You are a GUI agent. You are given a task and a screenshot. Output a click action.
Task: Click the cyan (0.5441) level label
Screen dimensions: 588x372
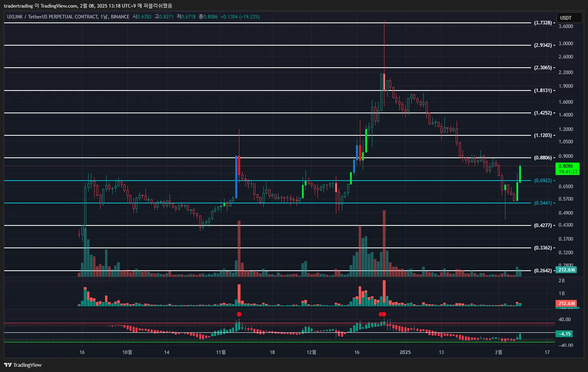pos(543,203)
